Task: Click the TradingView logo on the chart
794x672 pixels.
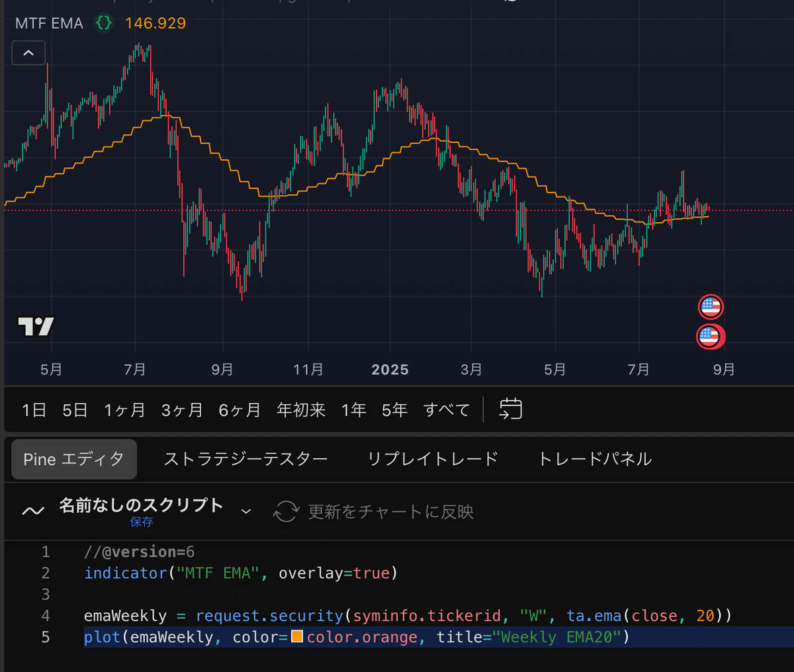Action: pos(35,325)
